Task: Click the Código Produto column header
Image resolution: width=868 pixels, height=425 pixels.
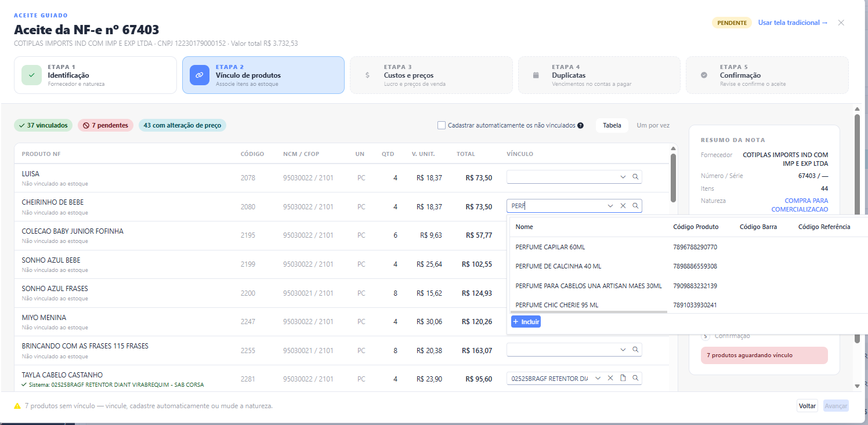Action: tap(696, 227)
